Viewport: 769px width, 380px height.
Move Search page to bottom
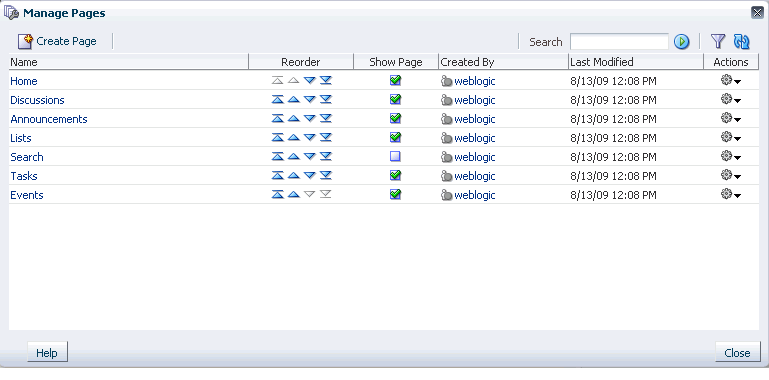[326, 157]
